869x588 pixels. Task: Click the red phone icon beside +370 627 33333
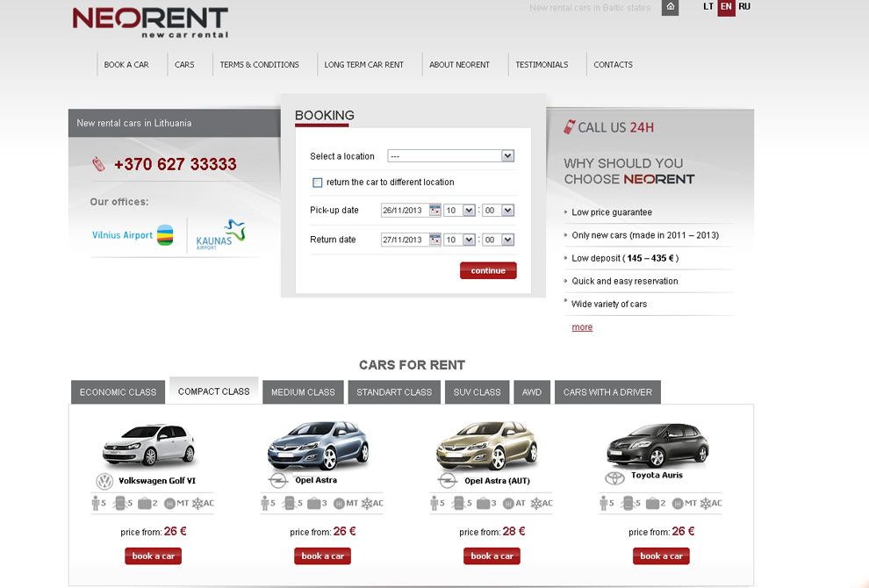[x=98, y=164]
